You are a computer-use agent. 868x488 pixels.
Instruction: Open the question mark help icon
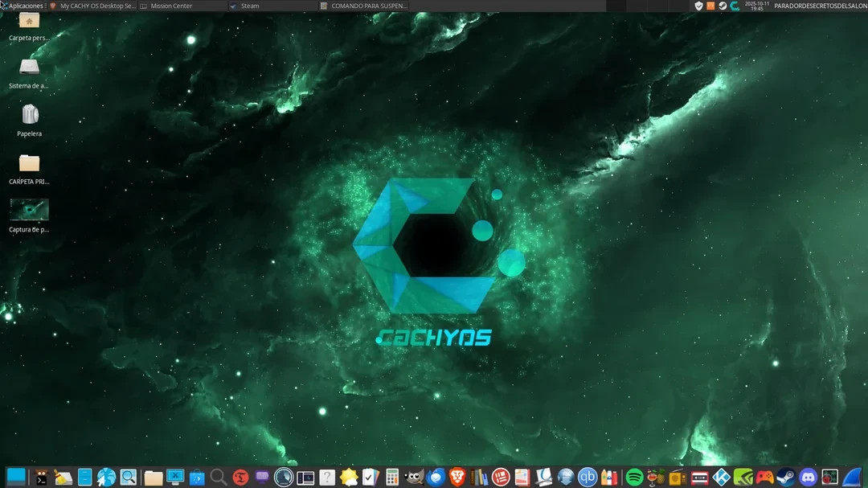(327, 477)
